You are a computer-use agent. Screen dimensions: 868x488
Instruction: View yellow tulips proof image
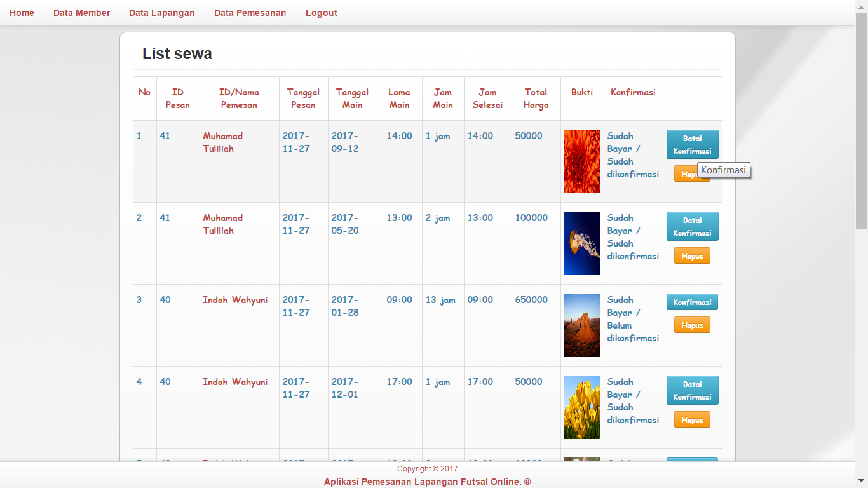pyautogui.click(x=582, y=407)
